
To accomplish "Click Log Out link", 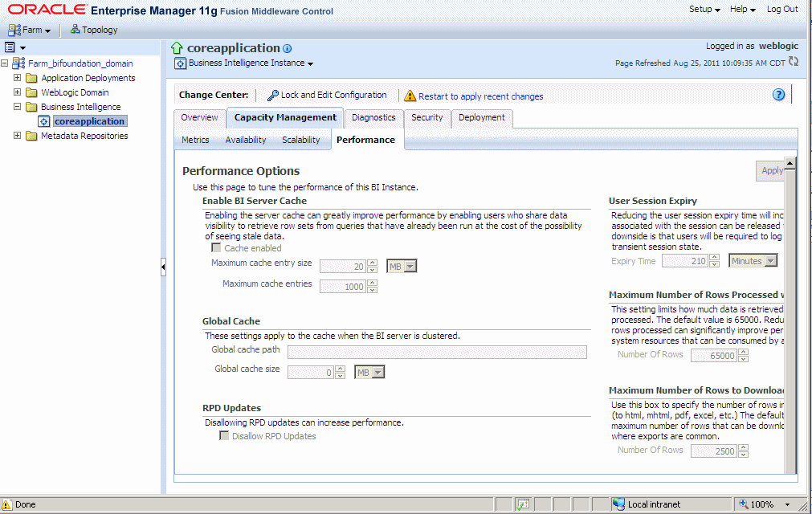I will [782, 10].
